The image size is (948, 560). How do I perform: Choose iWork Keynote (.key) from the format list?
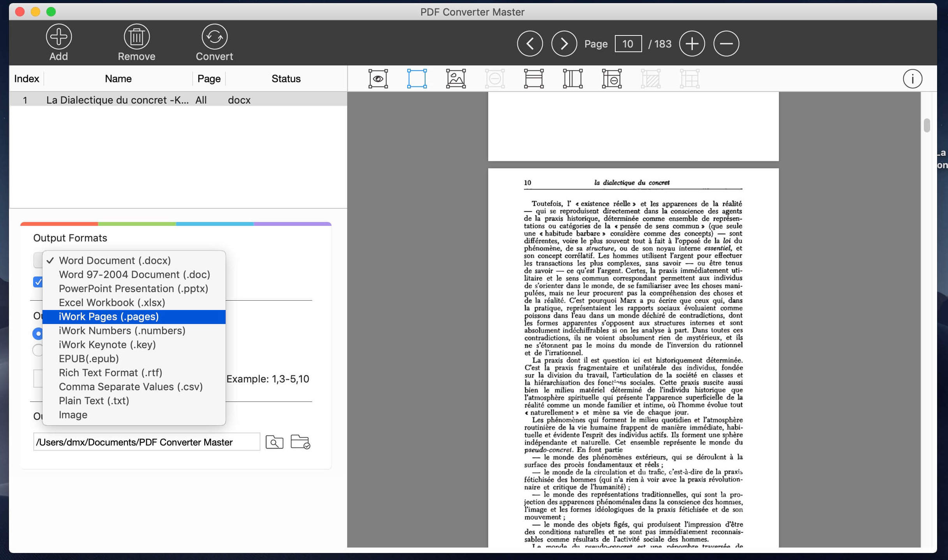107,344
